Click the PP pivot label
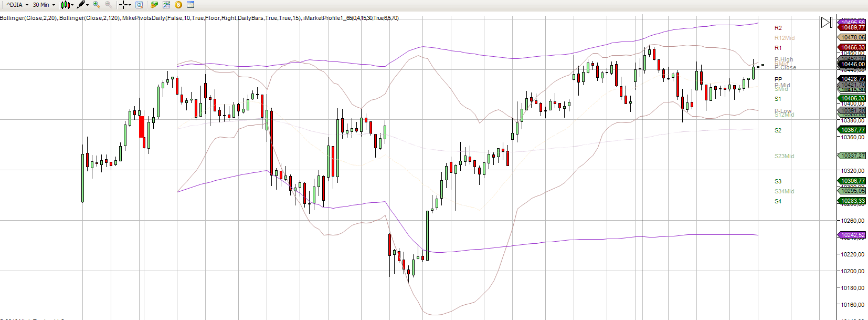Image resolution: width=868 pixels, height=320 pixels. 778,79
